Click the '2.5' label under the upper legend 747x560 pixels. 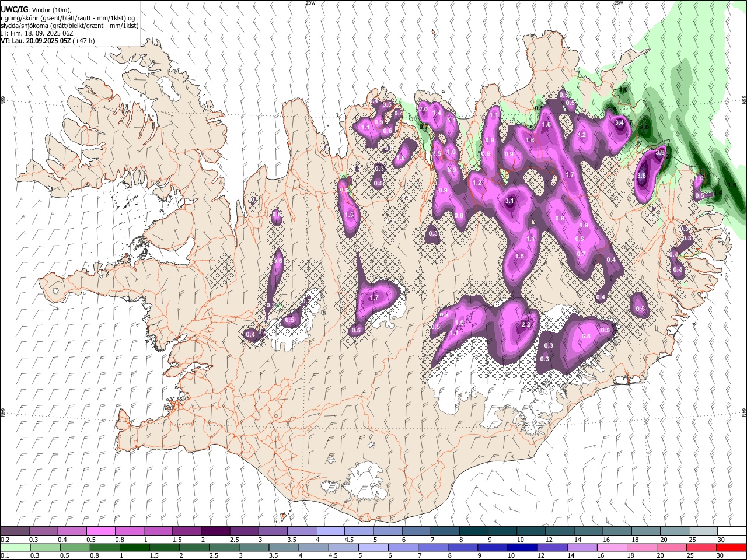click(x=233, y=540)
